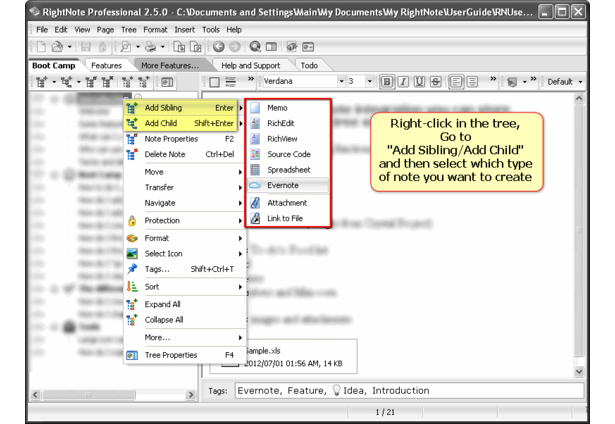Screen dimensions: 615x424
Task: Open the Verdana font name dropdown
Action: coord(341,81)
